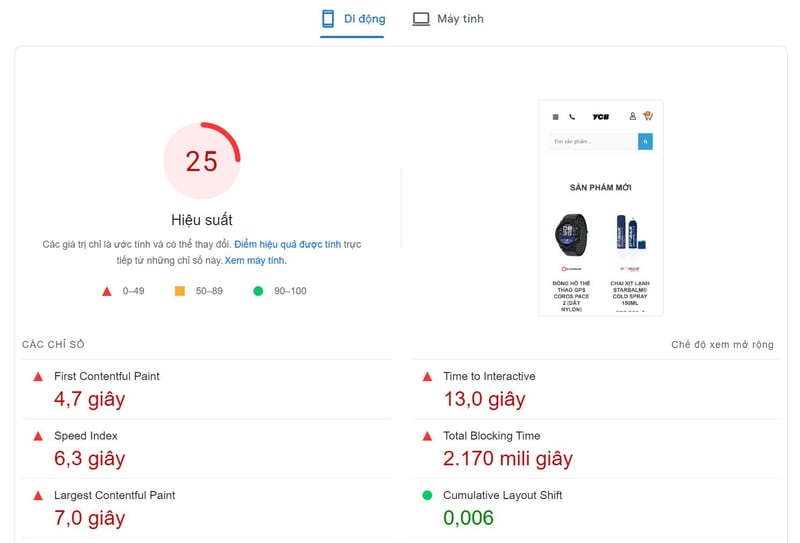This screenshot has width=800, height=543.
Task: Click the green circle beside Cumulative Layout Shift
Action: pyautogui.click(x=427, y=495)
